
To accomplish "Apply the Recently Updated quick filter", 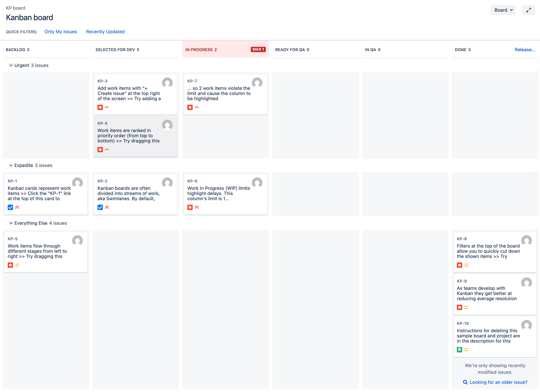I will click(x=105, y=32).
